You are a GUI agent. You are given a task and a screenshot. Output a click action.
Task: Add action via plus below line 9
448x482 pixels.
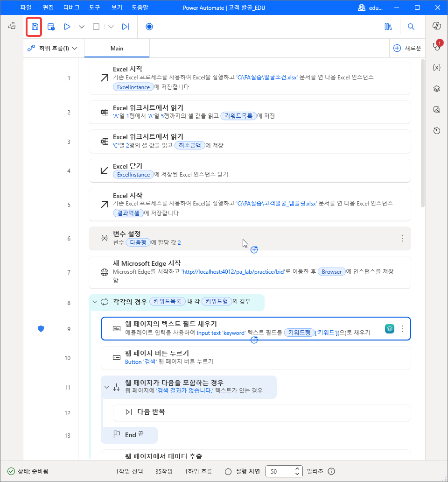click(254, 340)
